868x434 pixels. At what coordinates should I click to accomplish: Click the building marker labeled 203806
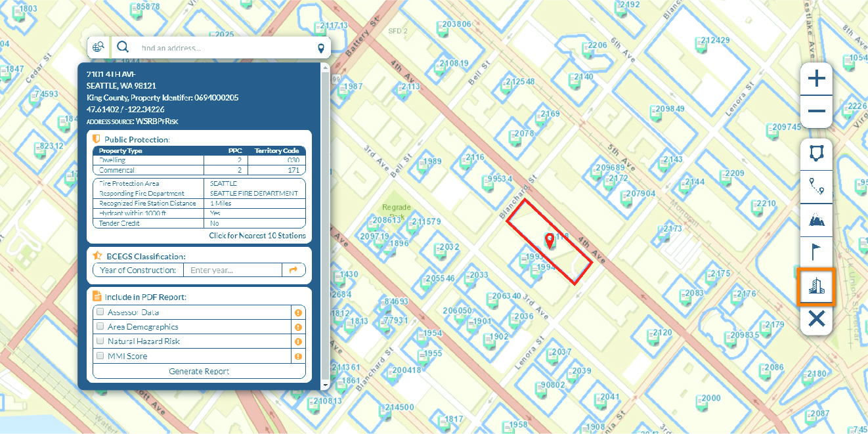442,28
